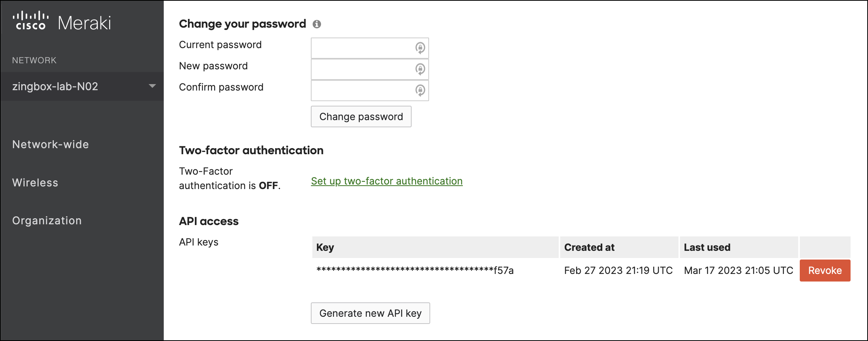Revoke the API key ending in f57a
The image size is (868, 341).
point(825,271)
